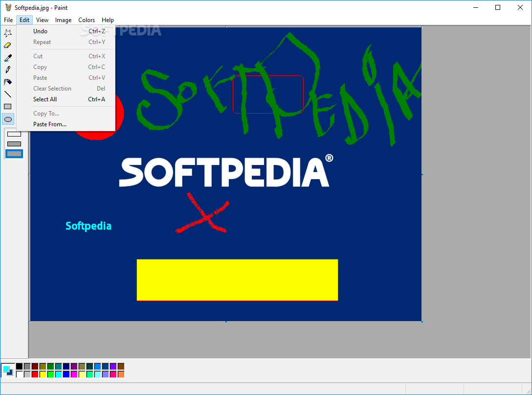Pick the orange palette swatch
Image resolution: width=532 pixels, height=395 pixels.
pyautogui.click(x=121, y=374)
